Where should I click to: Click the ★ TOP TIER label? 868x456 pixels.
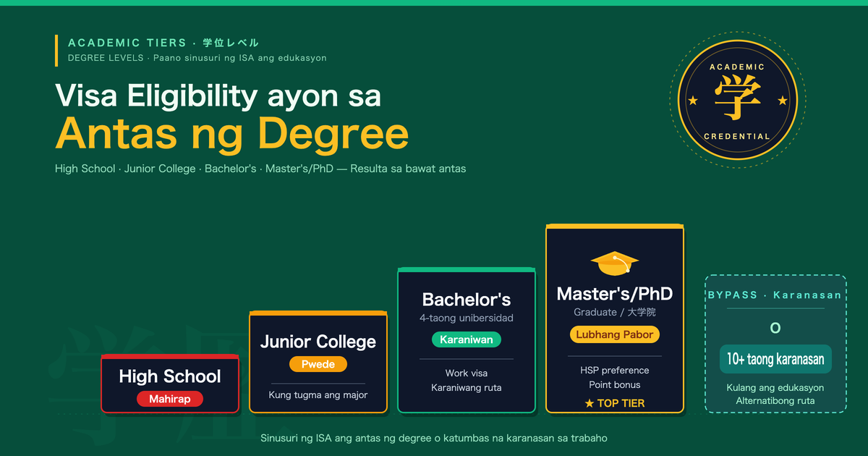pos(615,403)
